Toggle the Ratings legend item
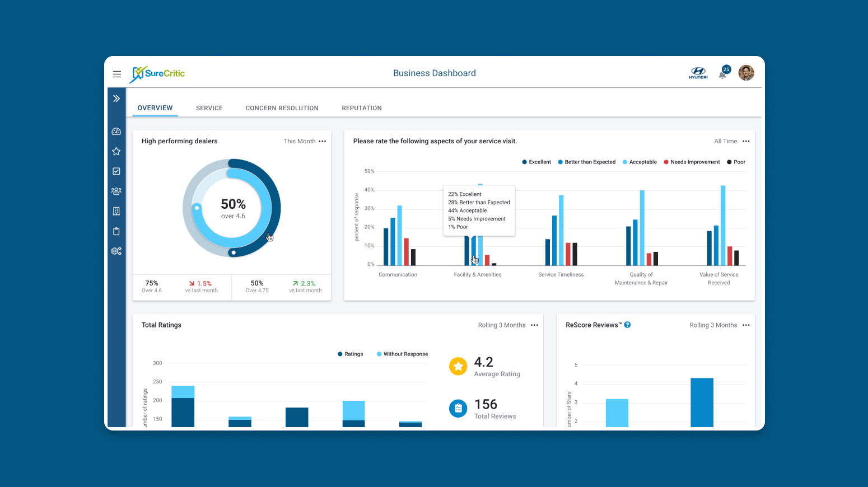The image size is (868, 487). coord(351,354)
